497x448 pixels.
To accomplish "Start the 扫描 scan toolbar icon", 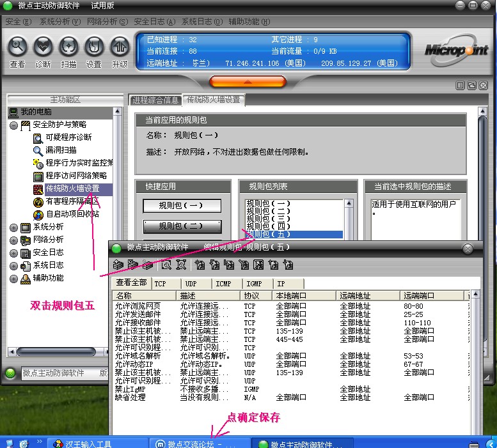I will pyautogui.click(x=68, y=47).
